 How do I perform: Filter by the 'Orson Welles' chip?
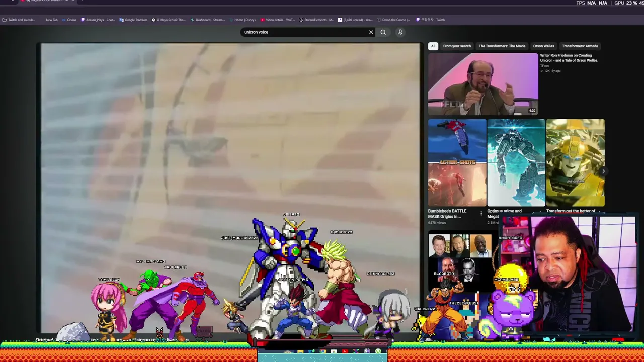click(543, 46)
